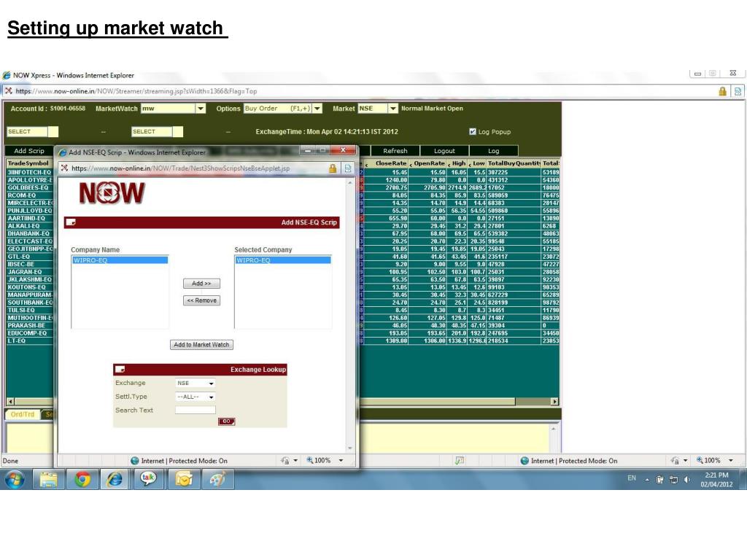This screenshot has width=747, height=560.
Task: Click EN language indicator in tray
Action: [632, 478]
